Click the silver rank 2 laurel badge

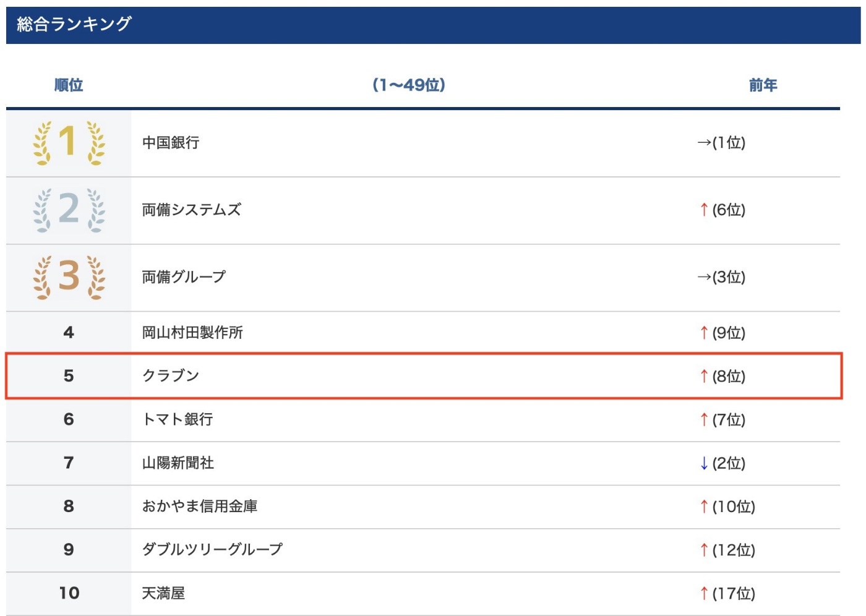69,210
